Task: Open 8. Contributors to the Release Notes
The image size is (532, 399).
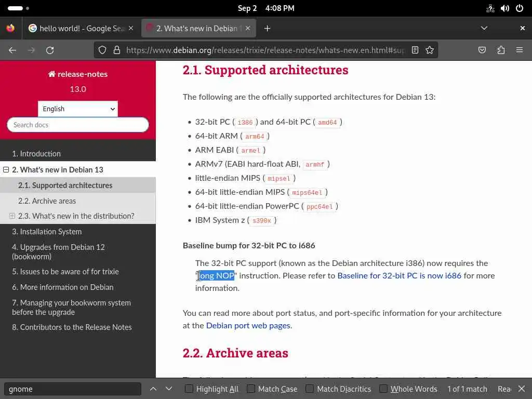Action: pyautogui.click(x=72, y=327)
